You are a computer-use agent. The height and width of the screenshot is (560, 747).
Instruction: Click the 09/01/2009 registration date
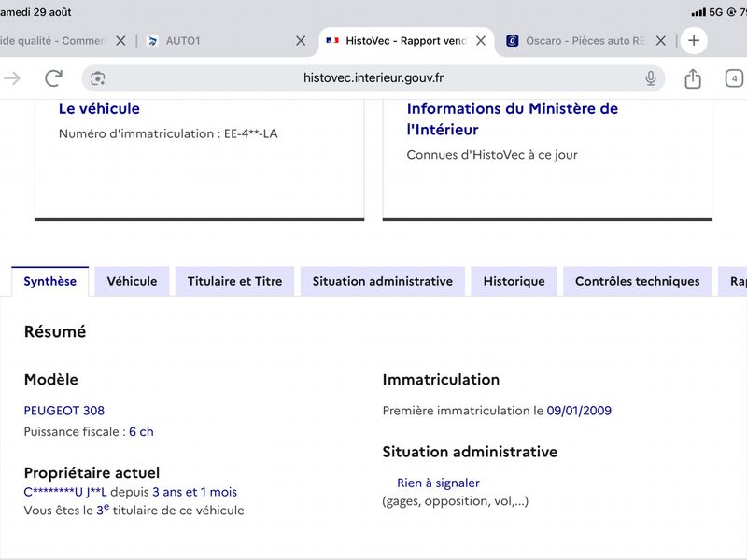pyautogui.click(x=579, y=411)
